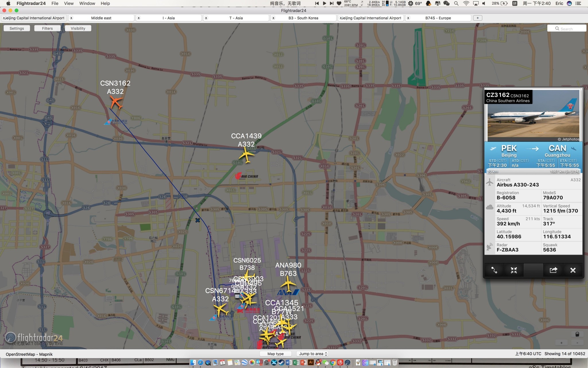This screenshot has height=368, width=588.
Task: Select the orange CSN3162 aircraft on the map
Action: pyautogui.click(x=116, y=102)
